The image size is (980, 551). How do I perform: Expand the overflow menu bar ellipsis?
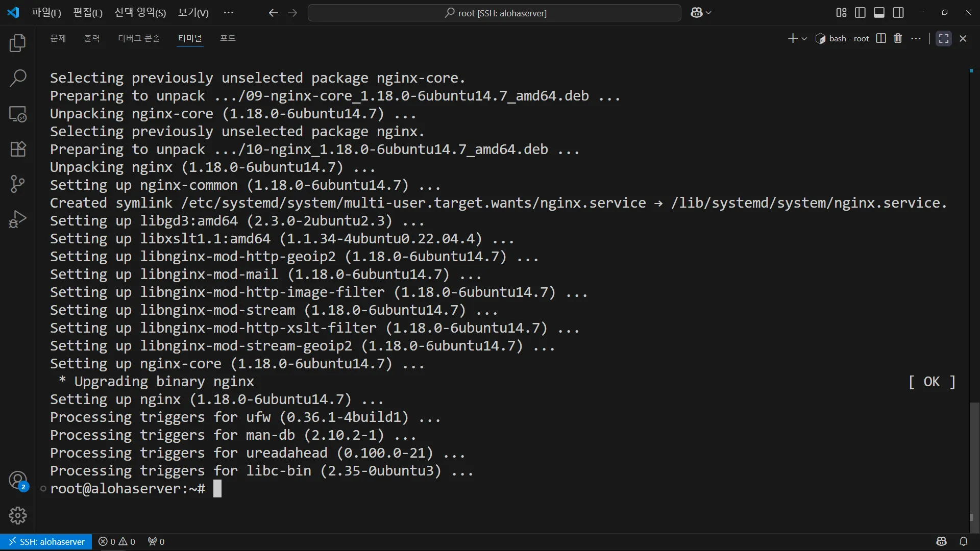coord(228,13)
